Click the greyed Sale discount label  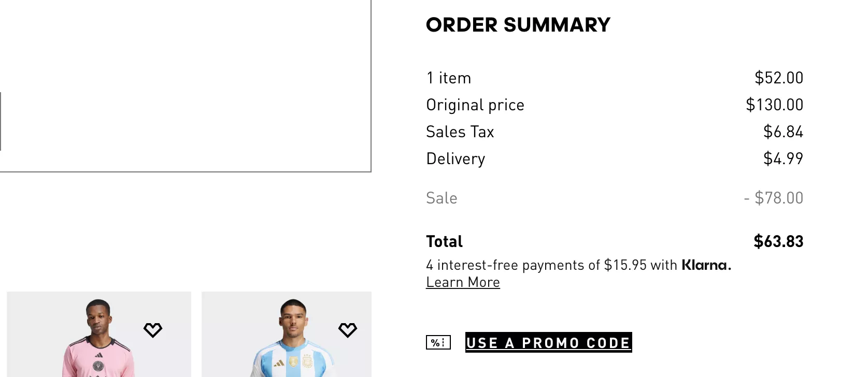442,198
